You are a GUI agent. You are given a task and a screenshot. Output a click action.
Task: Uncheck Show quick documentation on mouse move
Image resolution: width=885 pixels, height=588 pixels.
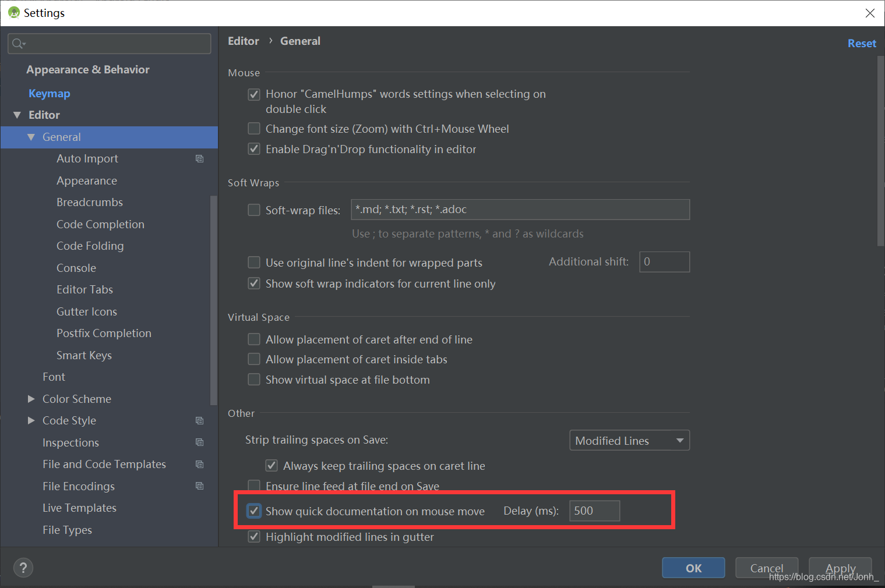(254, 511)
